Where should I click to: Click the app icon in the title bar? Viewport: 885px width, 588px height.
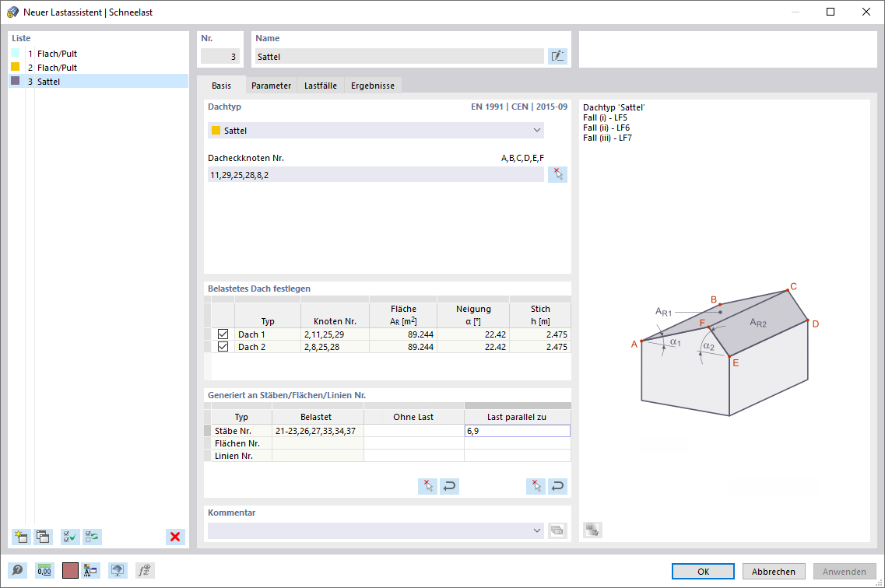tap(12, 12)
